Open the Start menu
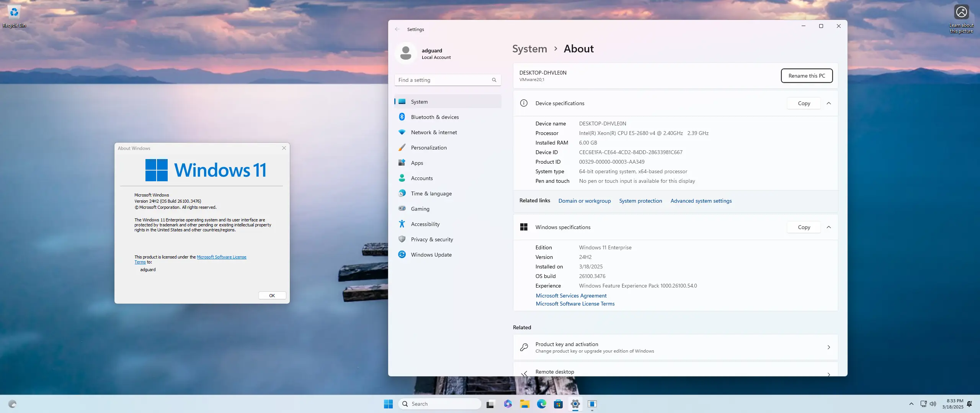The height and width of the screenshot is (413, 980). pyautogui.click(x=388, y=404)
